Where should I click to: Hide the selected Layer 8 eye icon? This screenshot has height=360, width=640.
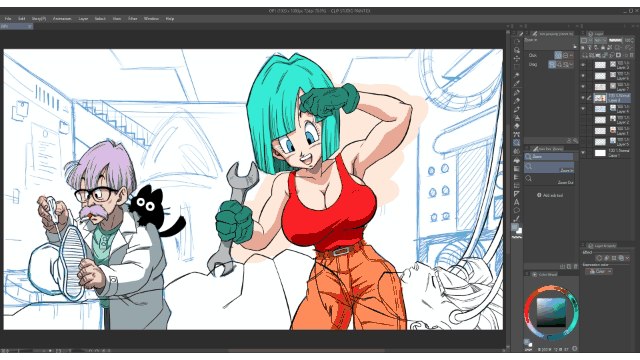pos(583,98)
